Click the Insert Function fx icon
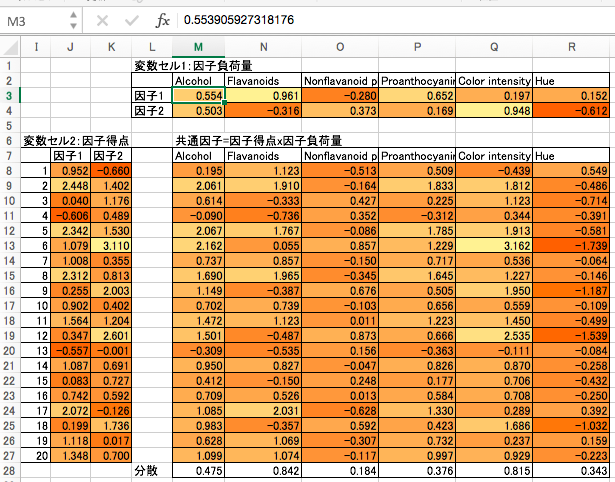 [162, 20]
